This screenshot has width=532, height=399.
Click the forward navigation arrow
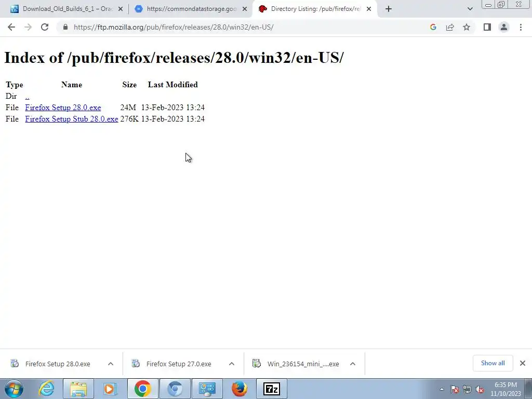[x=28, y=27]
